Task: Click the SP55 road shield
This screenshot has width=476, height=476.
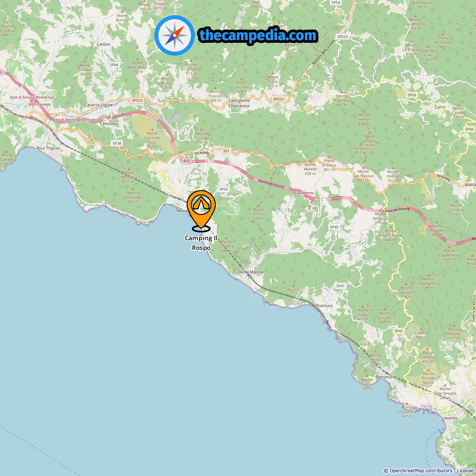Action: pyautogui.click(x=223, y=189)
